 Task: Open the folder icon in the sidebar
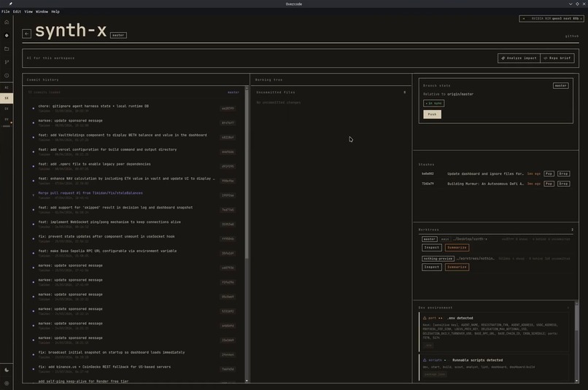click(7, 49)
